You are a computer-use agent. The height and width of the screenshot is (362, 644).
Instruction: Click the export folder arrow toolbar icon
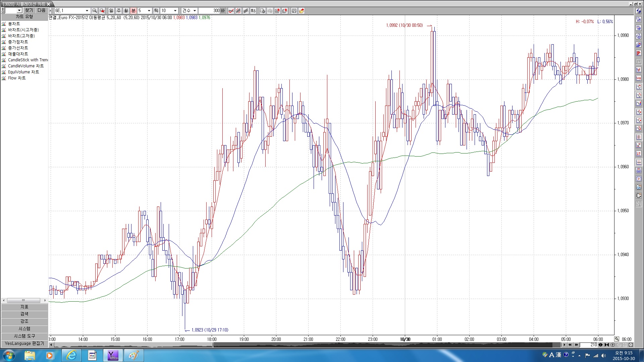pos(302,11)
